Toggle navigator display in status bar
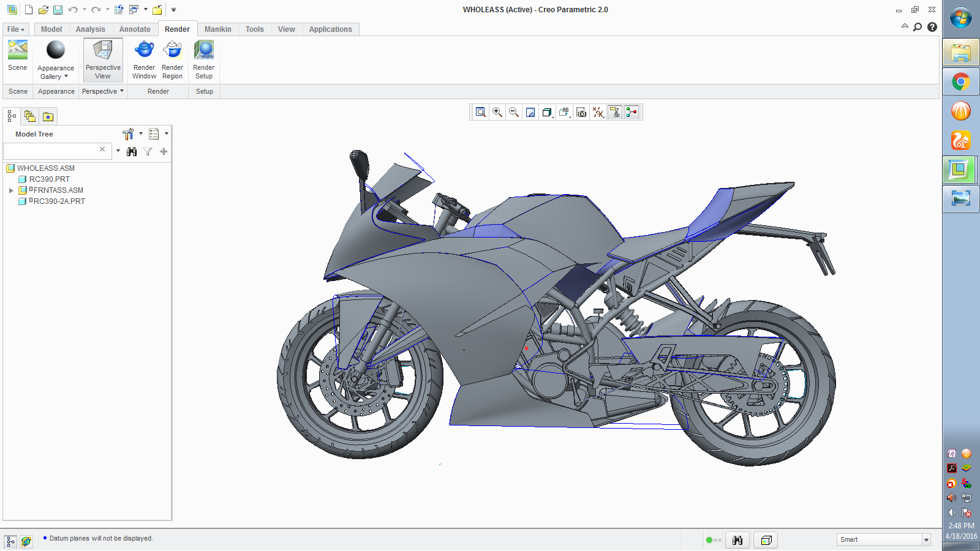The image size is (980, 551). click(x=10, y=541)
